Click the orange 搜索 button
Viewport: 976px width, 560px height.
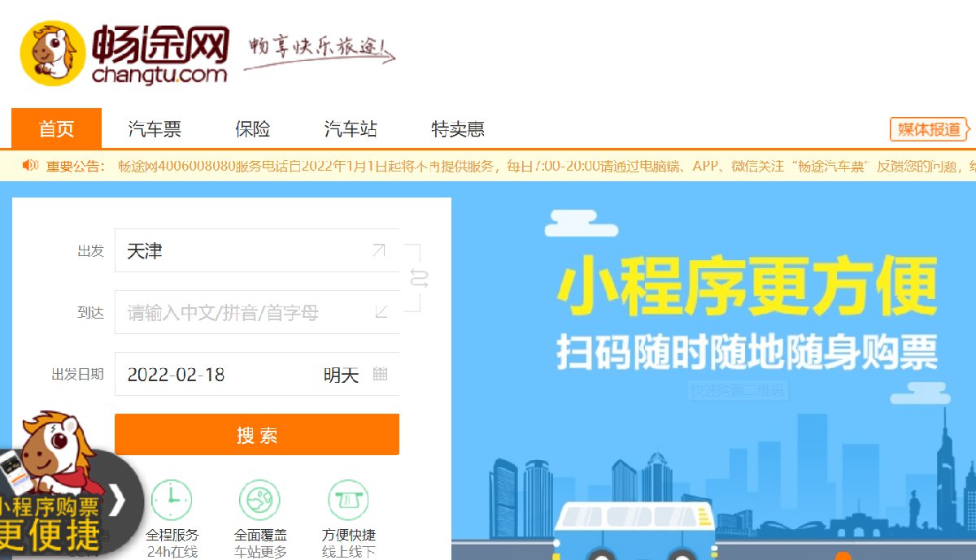click(257, 435)
